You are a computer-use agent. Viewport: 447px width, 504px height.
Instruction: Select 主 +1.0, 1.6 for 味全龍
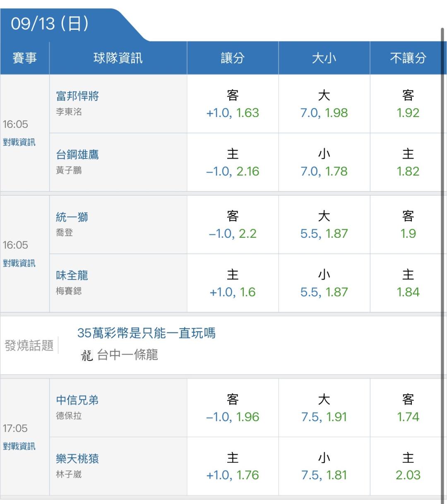tap(233, 283)
